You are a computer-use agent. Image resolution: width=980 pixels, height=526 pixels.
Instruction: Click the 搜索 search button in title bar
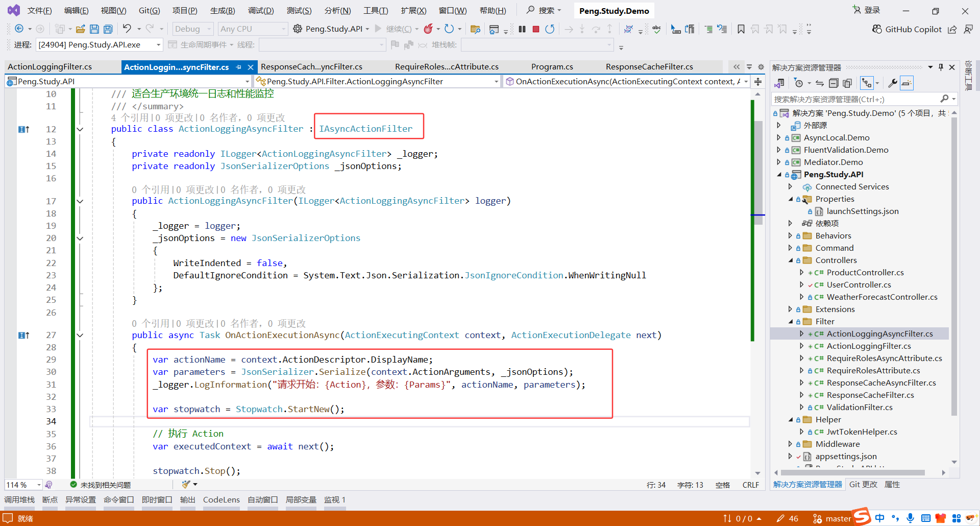[x=544, y=10]
